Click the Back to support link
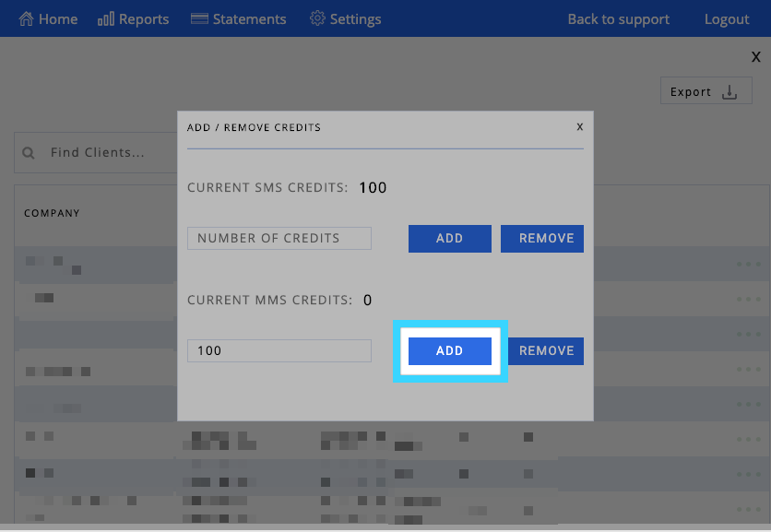Image resolution: width=771 pixels, height=532 pixels. (619, 19)
